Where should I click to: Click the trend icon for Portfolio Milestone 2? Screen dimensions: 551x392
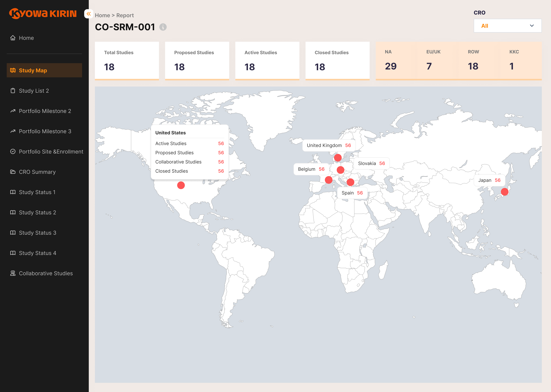tap(13, 111)
